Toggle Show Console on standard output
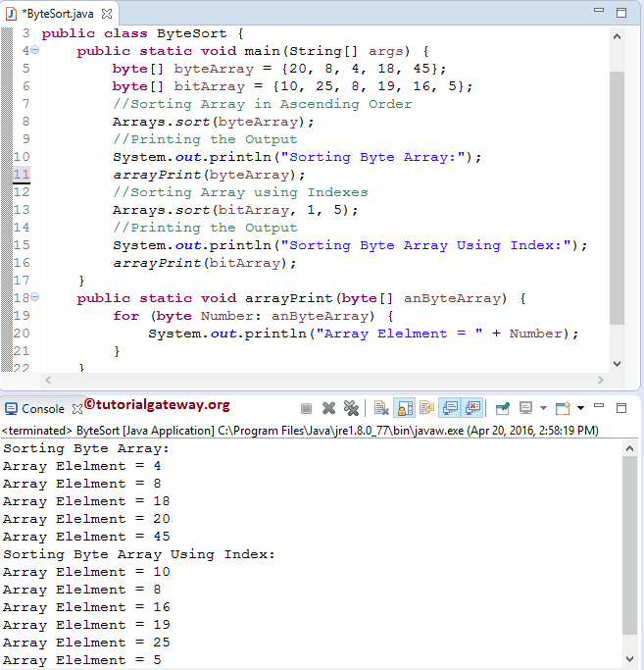 pyautogui.click(x=450, y=408)
